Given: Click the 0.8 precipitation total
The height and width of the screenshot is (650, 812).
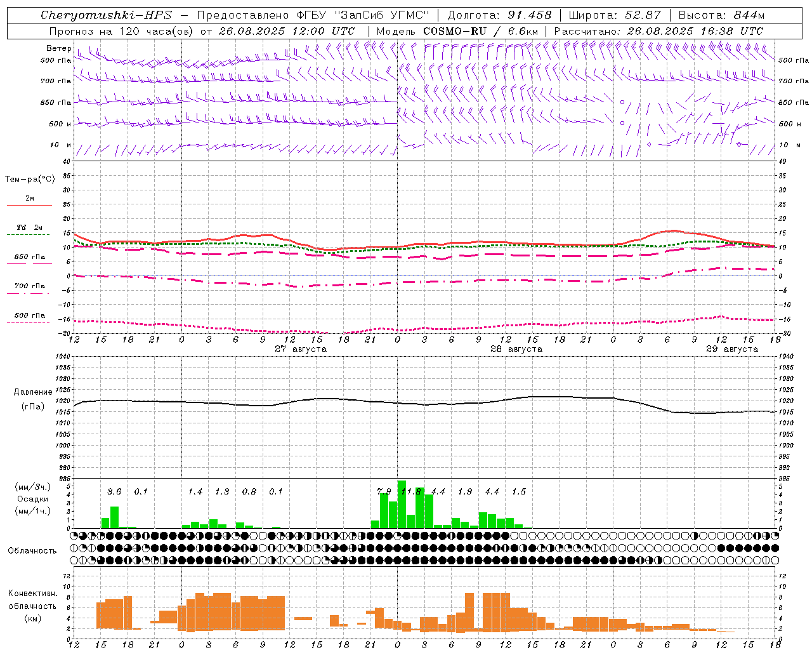Looking at the screenshot, I should (x=249, y=492).
